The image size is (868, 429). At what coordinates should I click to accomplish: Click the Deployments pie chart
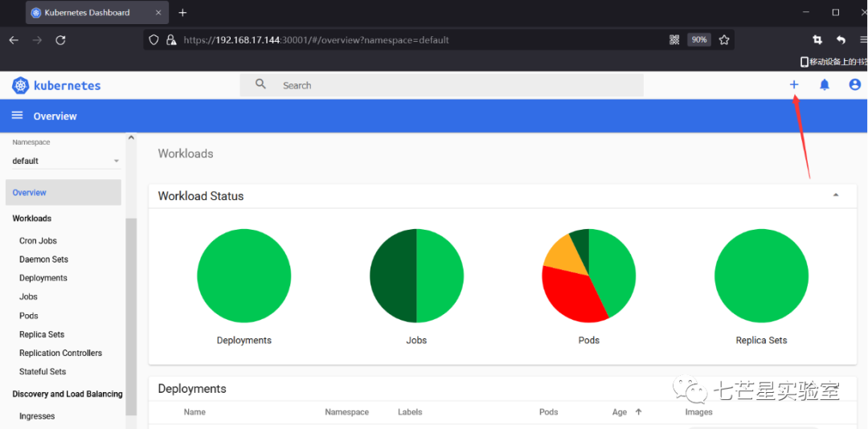(x=244, y=276)
